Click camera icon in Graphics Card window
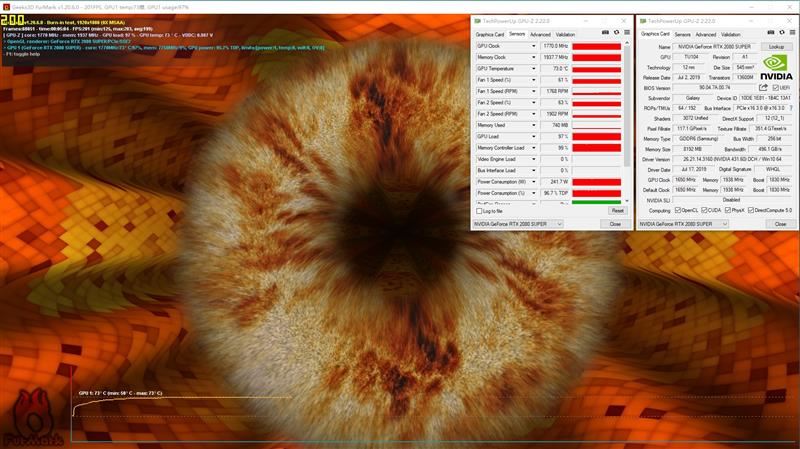This screenshot has height=449, width=800. coord(771,32)
